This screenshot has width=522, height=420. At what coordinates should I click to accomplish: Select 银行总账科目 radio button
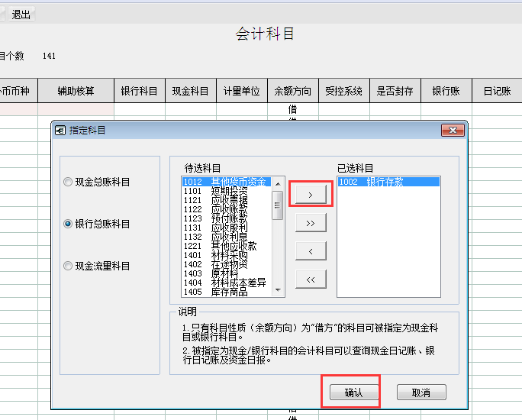point(69,225)
